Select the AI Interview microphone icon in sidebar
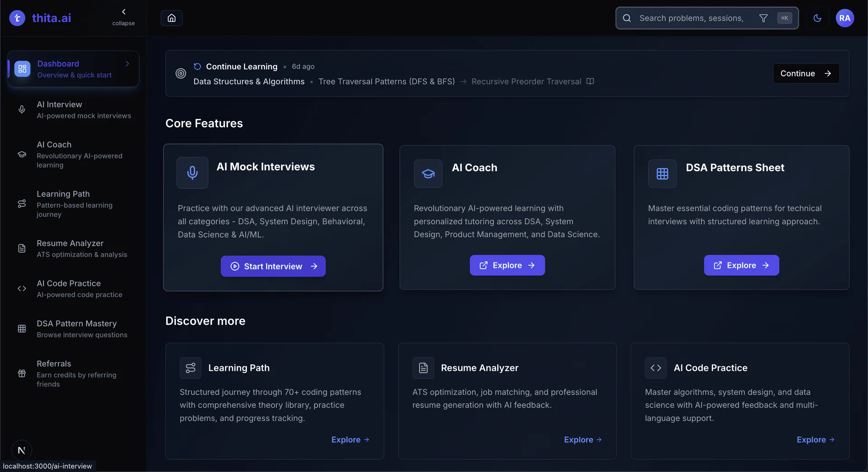Image resolution: width=868 pixels, height=472 pixels. pyautogui.click(x=22, y=109)
